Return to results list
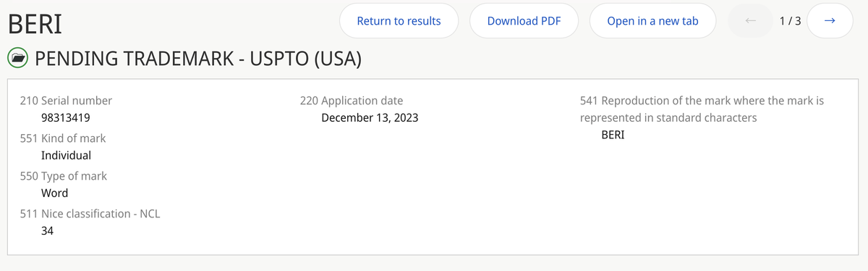868x271 pixels. pyautogui.click(x=399, y=20)
